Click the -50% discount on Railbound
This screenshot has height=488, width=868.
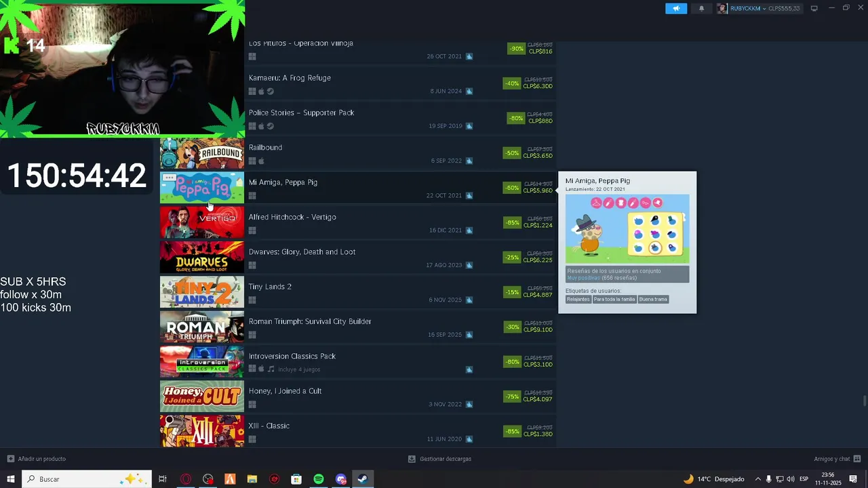tap(512, 153)
